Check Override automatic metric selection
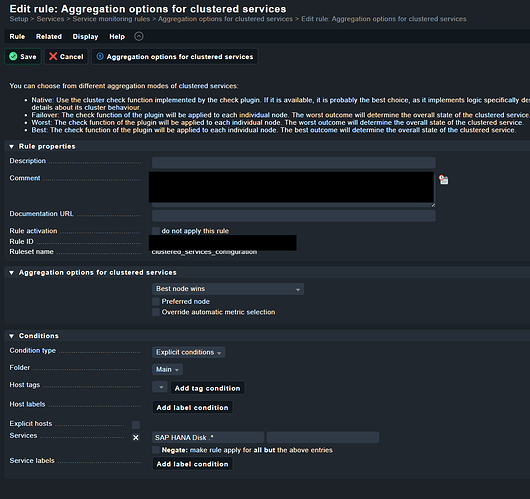530x499 pixels. point(155,312)
